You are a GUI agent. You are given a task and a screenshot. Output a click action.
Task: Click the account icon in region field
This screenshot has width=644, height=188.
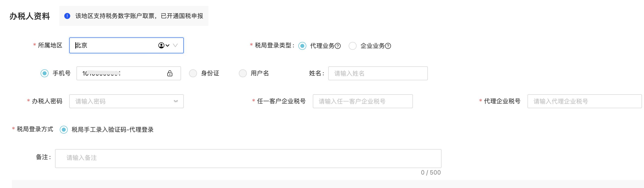click(162, 45)
